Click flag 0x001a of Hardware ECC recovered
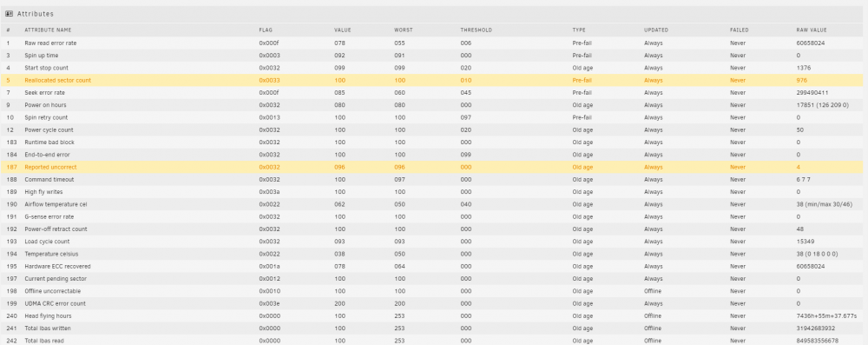 269,266
